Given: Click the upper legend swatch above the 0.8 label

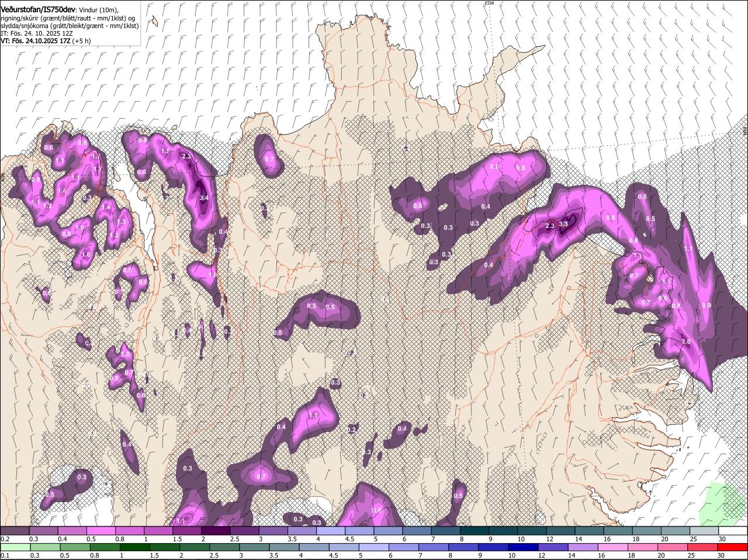Looking at the screenshot, I should tap(129, 530).
